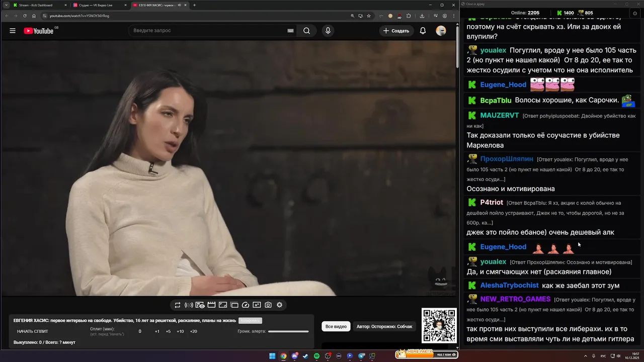Add +5 minutes to split
Image resolution: width=644 pixels, height=362 pixels.
tap(168, 331)
